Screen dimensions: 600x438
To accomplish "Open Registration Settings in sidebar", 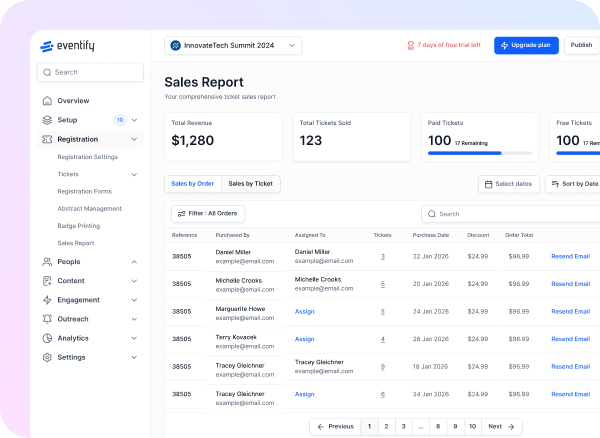I will [x=88, y=157].
